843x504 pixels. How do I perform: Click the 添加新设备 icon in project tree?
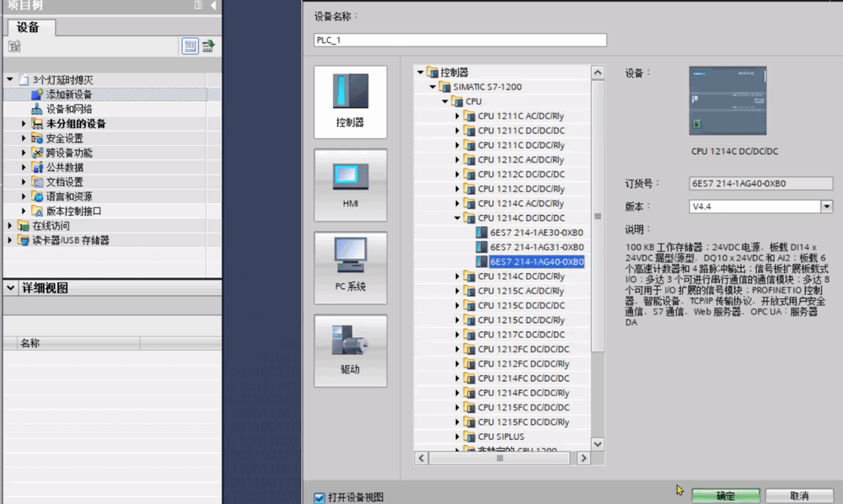pos(36,94)
